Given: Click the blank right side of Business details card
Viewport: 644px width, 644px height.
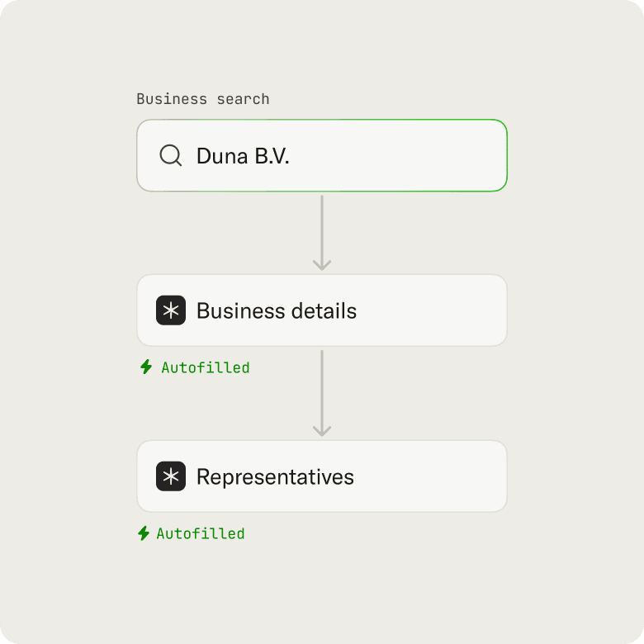Looking at the screenshot, I should 431,310.
